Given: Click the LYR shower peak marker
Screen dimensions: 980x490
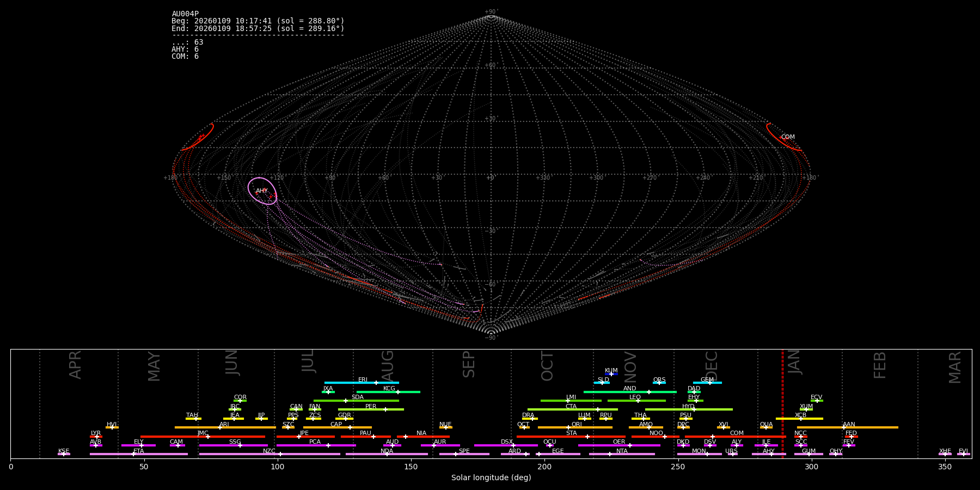Looking at the screenshot, I should pos(97,436).
